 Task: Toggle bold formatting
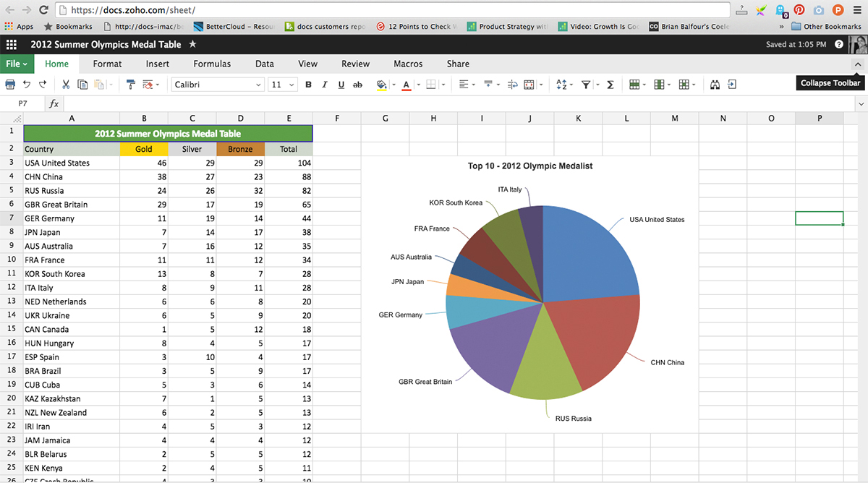(308, 85)
